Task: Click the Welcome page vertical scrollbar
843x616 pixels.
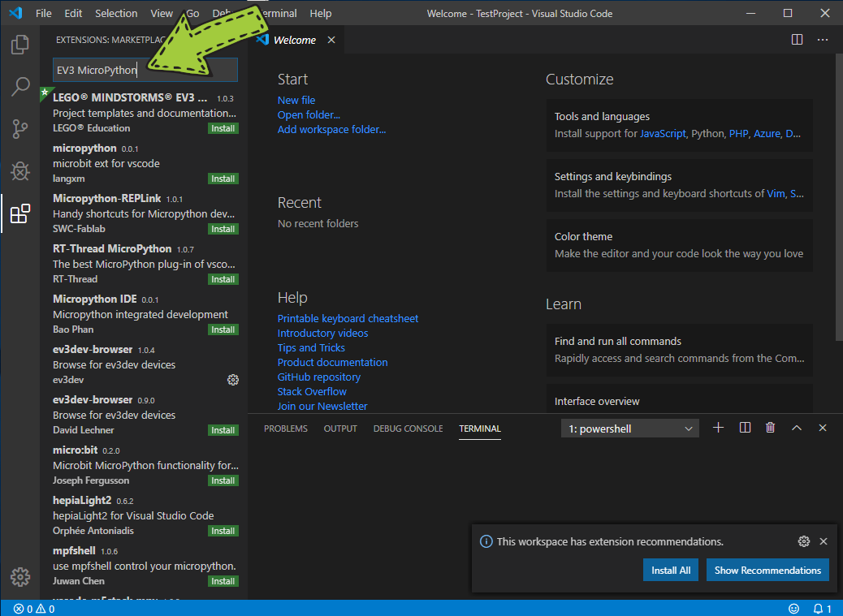Action: 839,197
